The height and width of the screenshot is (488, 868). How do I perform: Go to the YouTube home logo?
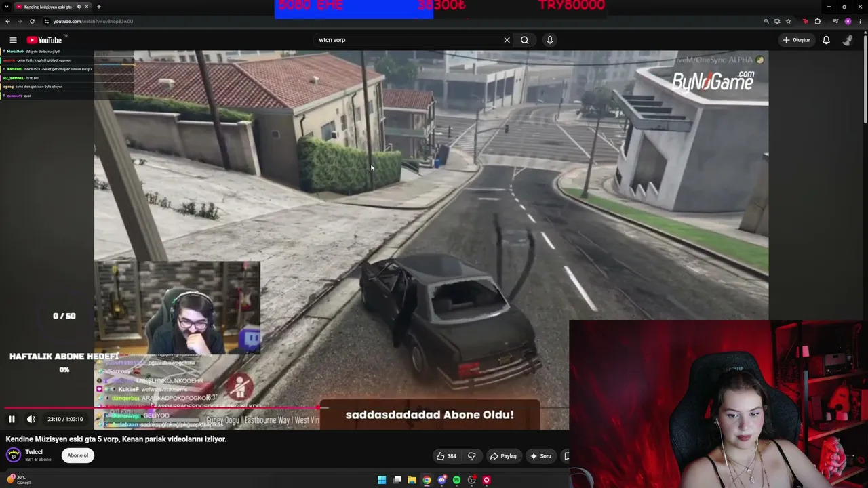click(44, 40)
